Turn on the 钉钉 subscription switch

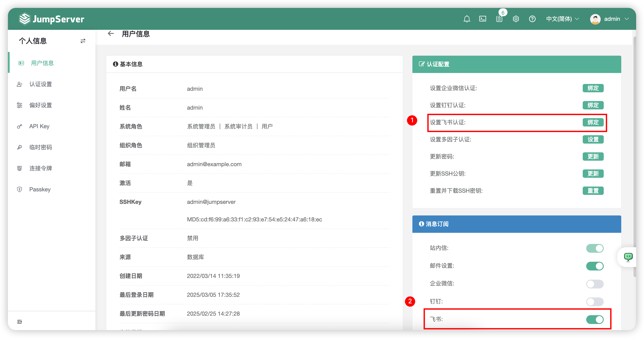(595, 302)
